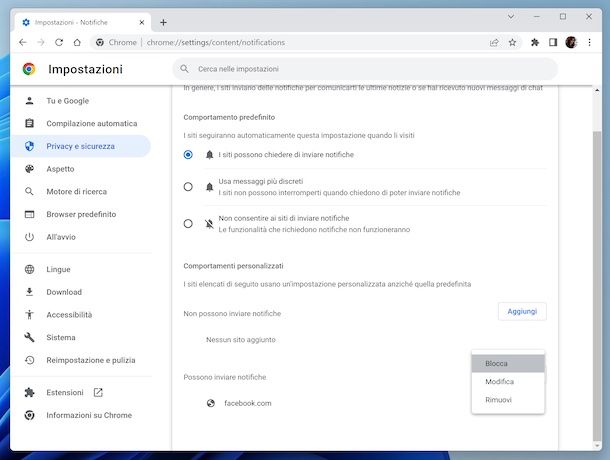
Task: Open the side panel icon in toolbar
Action: (x=553, y=42)
